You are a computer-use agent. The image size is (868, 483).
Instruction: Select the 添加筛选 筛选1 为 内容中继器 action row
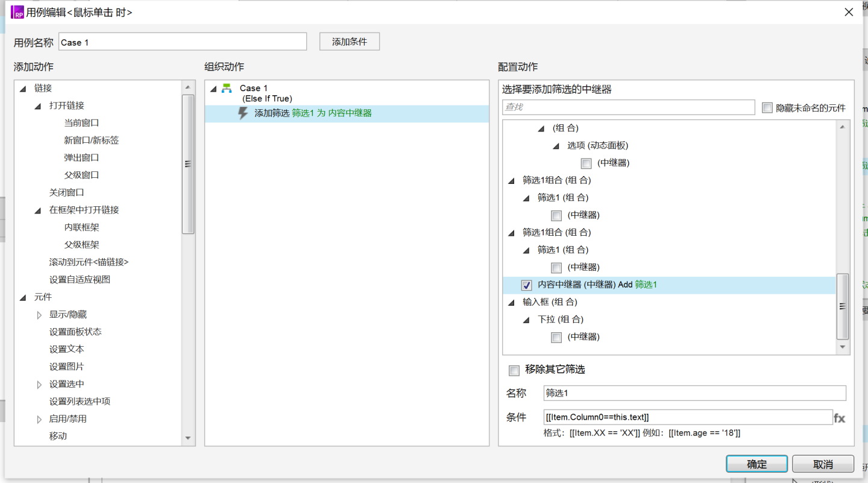(347, 113)
